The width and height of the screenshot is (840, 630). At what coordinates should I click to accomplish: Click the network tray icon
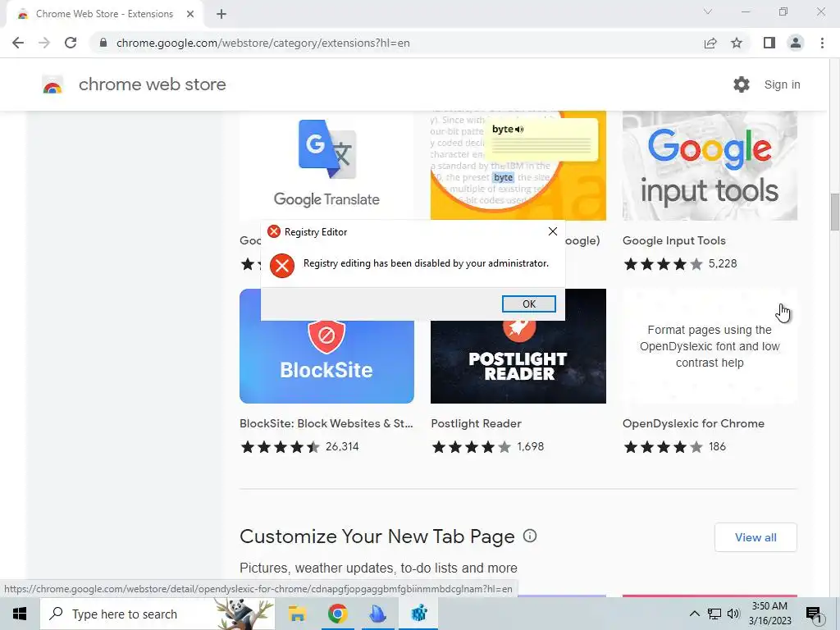click(714, 614)
